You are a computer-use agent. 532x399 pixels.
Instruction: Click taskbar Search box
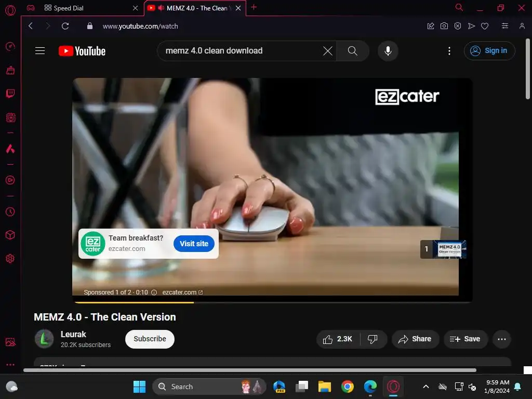[209, 387]
